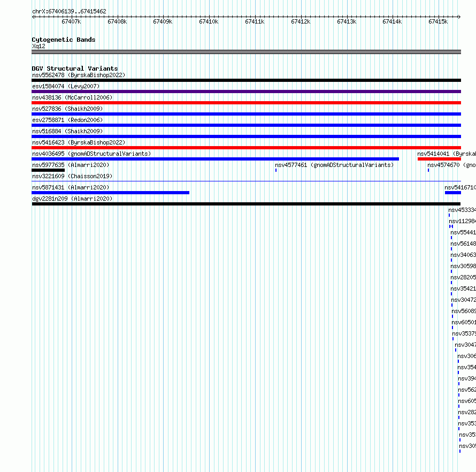This screenshot has height=472, width=476.
Task: Open esv2758871 (Redon2006) label
Action: (x=67, y=120)
